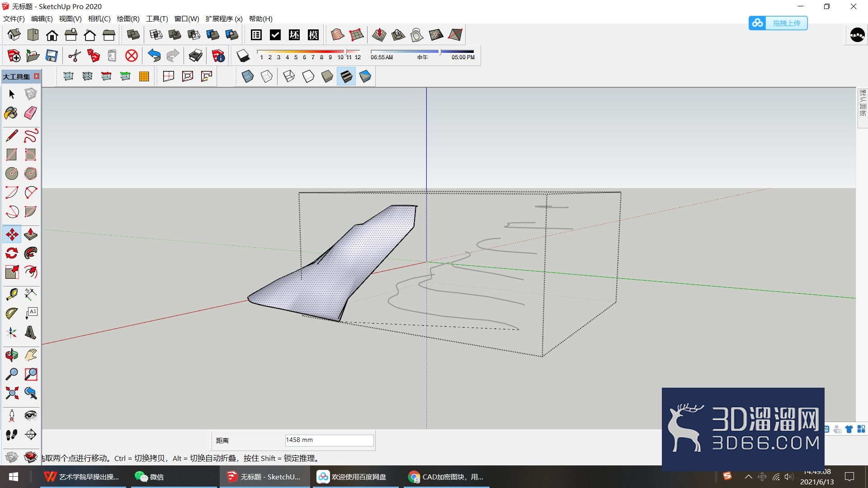Select the Section Plane tool
Viewport: 868px width, 488px height.
point(31,435)
